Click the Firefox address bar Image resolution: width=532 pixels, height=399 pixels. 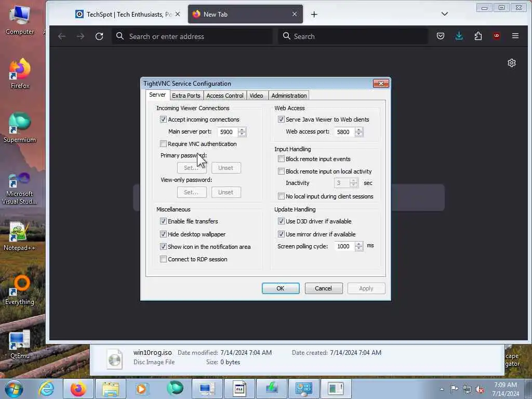(192, 36)
